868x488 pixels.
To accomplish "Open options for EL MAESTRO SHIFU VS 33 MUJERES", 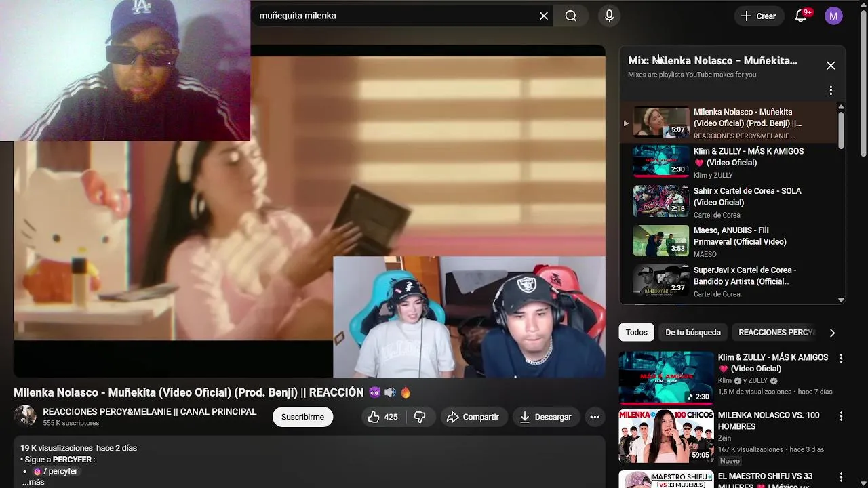I will [x=841, y=477].
